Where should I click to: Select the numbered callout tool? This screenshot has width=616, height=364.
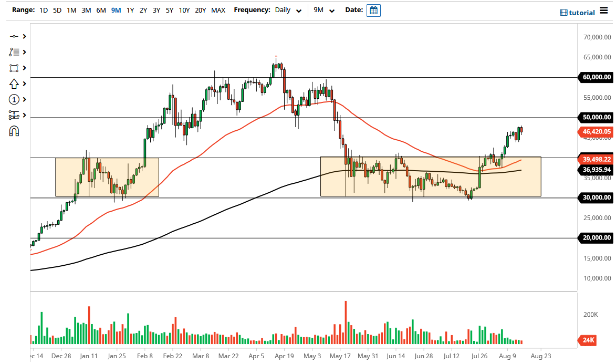[x=14, y=99]
